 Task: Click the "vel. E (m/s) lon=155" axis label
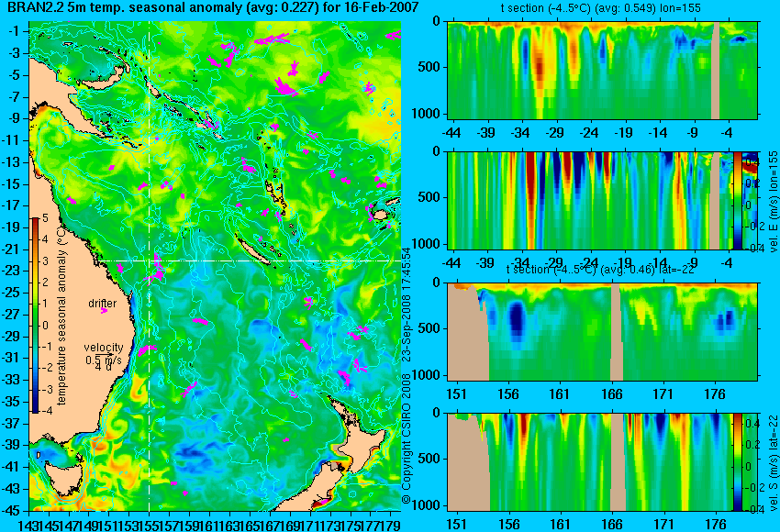tap(773, 202)
